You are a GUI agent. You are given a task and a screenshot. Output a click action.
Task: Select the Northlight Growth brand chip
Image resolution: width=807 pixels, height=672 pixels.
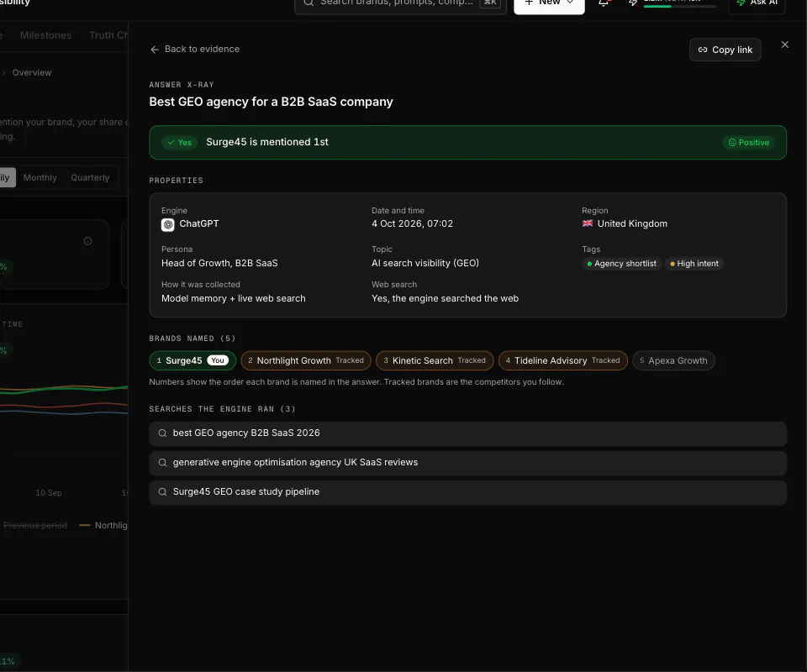pos(306,360)
